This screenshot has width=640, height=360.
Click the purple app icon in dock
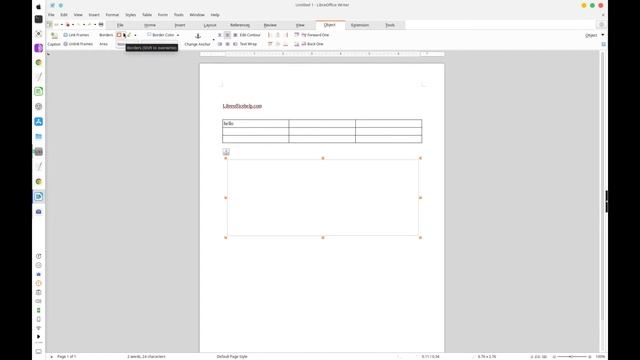click(38, 48)
